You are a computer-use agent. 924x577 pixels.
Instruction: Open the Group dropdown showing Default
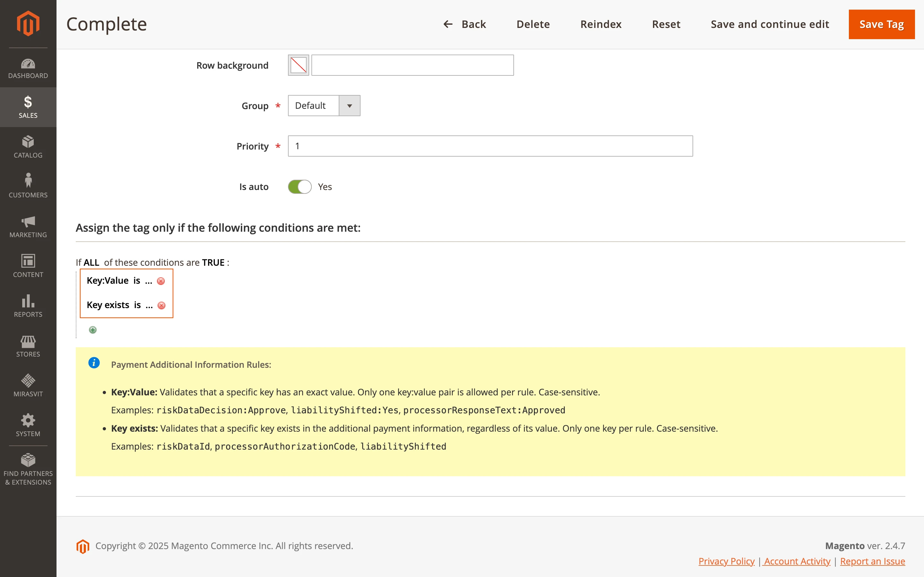(349, 105)
